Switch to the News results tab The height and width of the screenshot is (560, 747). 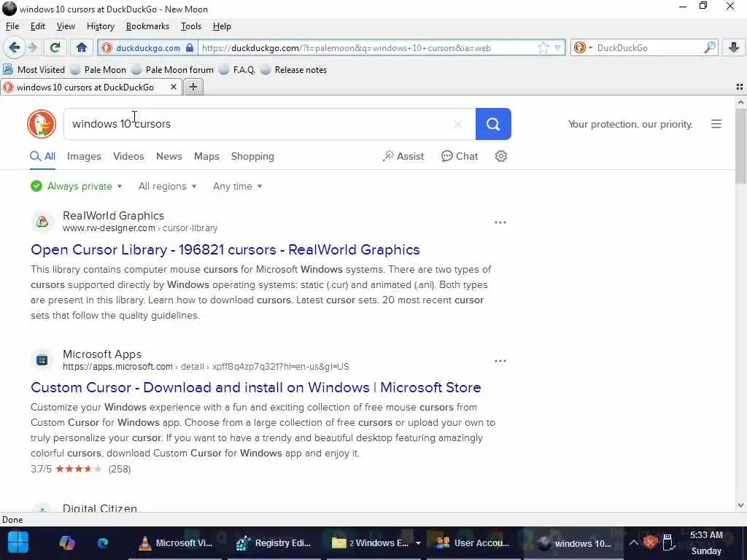(x=169, y=156)
